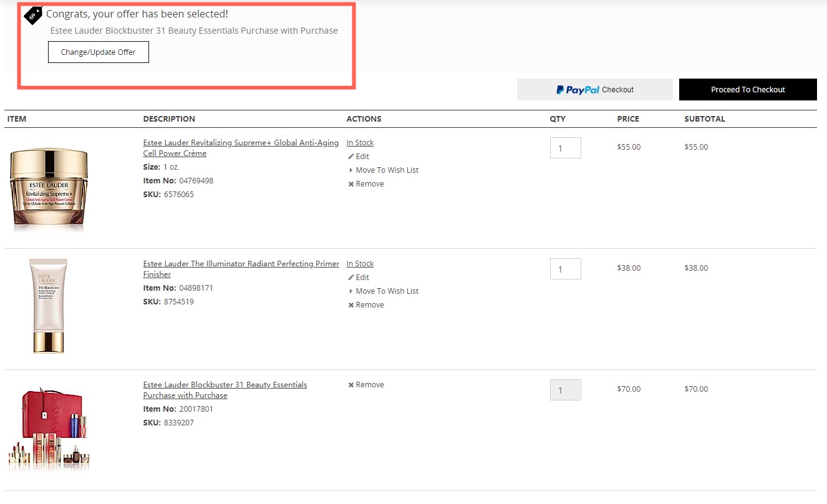Screen dimensions: 827x504
Task: Click In Stock link for Revitalizing Supreme+
Action: click(x=360, y=143)
